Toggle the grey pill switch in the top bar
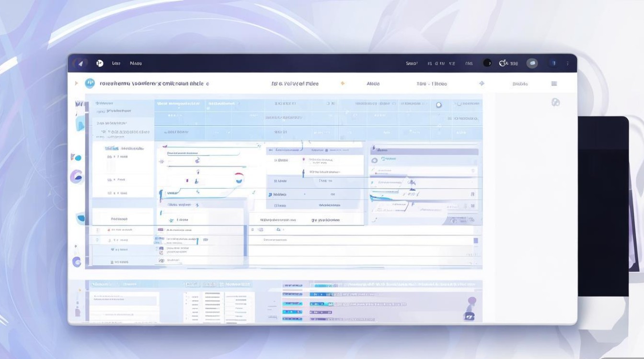This screenshot has height=359, width=644. pyautogui.click(x=532, y=63)
